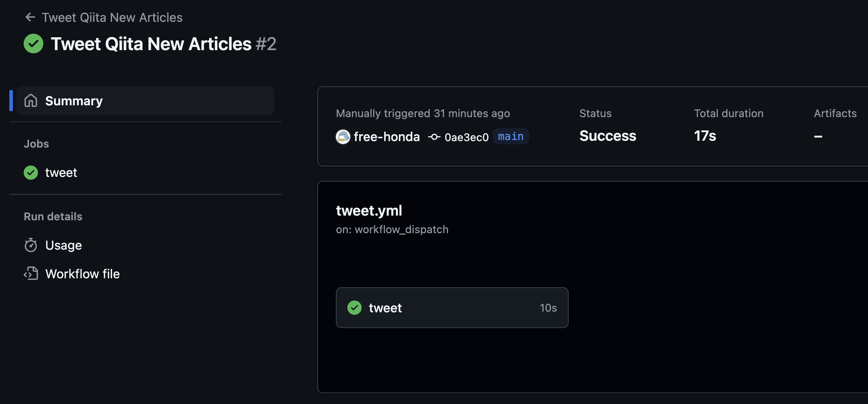Click the commit icon before 0ae3ec0
This screenshot has width=868, height=404.
point(434,137)
